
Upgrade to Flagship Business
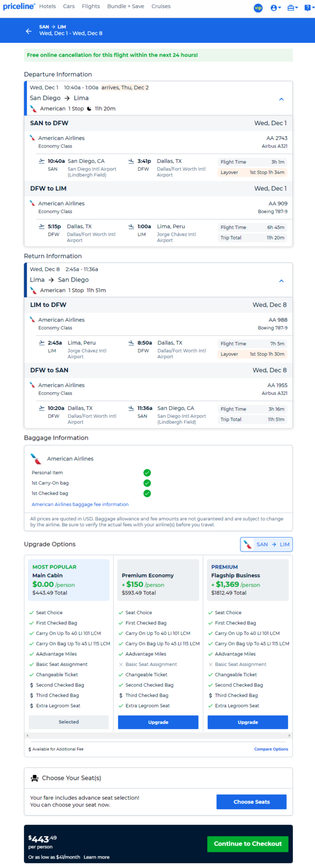pos(248,722)
